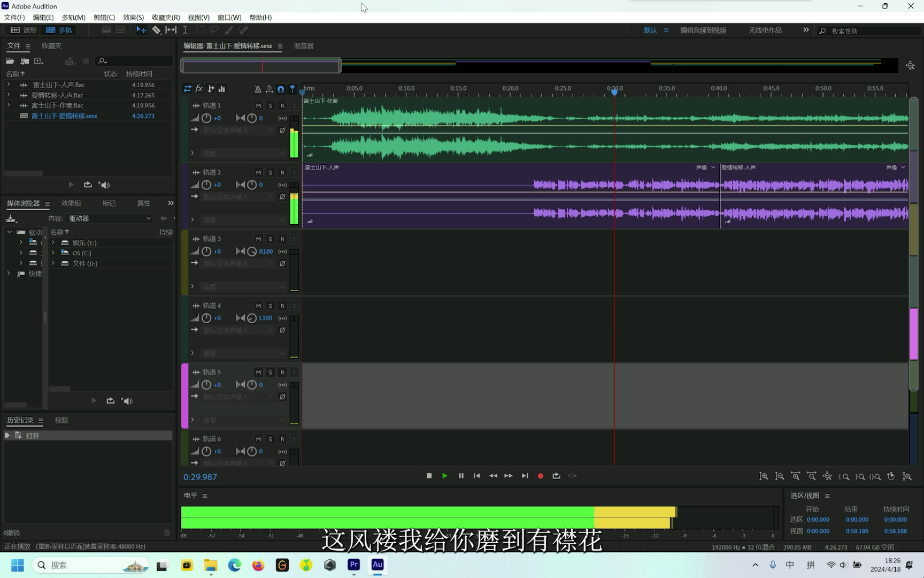Solo track 轨道 6
Viewport: 924px width, 578px height.
pos(270,439)
